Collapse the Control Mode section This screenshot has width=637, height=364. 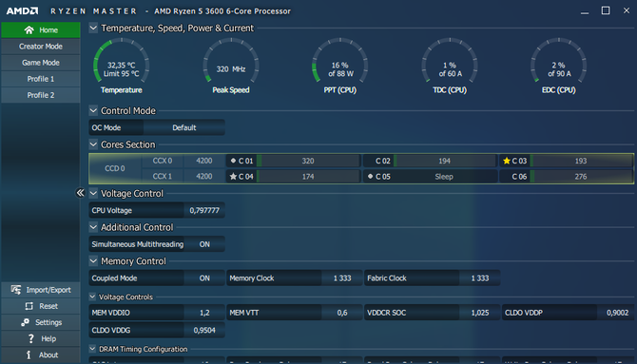[x=93, y=110]
